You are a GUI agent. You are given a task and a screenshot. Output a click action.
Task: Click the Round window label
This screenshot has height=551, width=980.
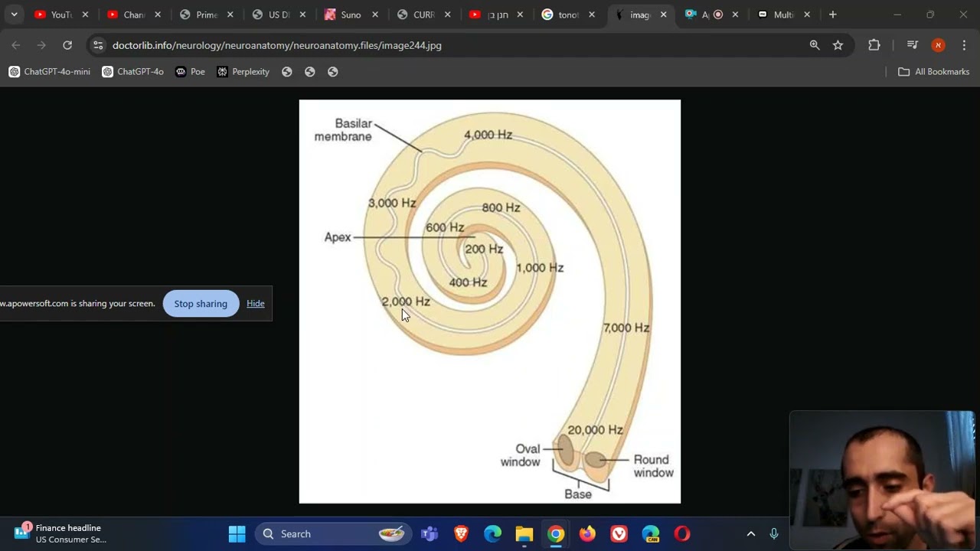653,466
